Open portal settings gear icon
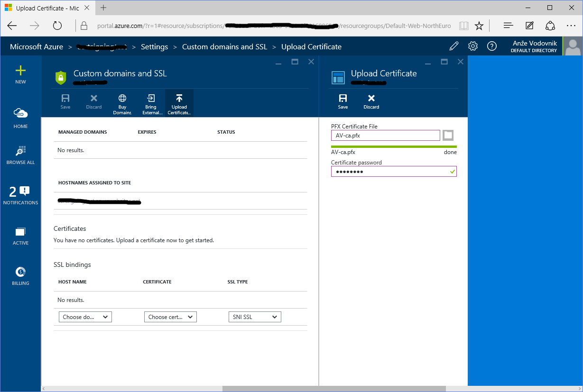 [473, 46]
